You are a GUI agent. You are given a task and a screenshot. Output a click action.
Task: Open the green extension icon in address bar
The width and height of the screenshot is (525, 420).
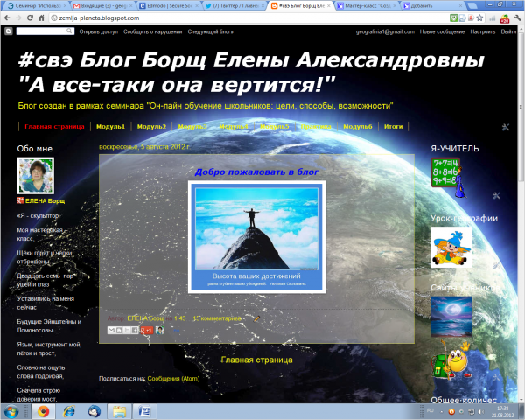(x=453, y=17)
